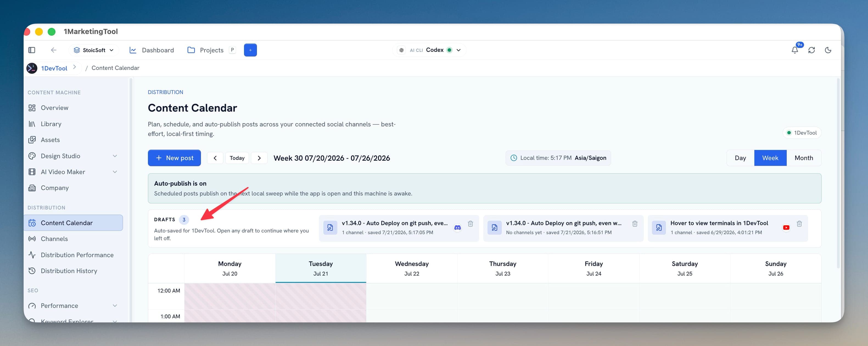Screen dimensions: 868x346
Task: Switch to dark mode moon icon
Action: point(828,50)
